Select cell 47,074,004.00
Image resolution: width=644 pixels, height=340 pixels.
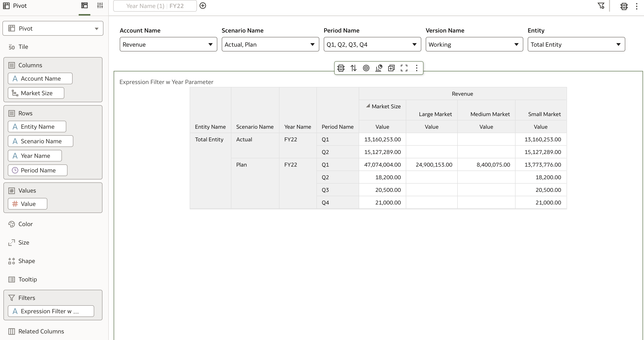tap(382, 165)
